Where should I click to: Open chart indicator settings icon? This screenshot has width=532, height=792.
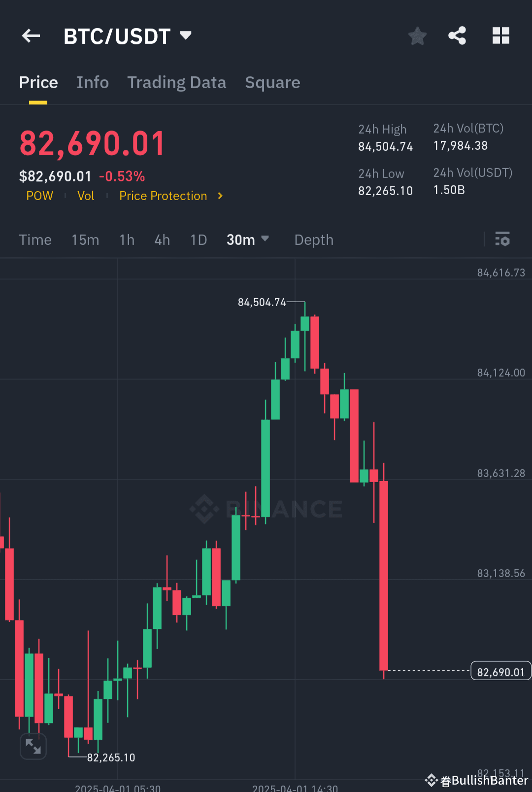tap(503, 240)
